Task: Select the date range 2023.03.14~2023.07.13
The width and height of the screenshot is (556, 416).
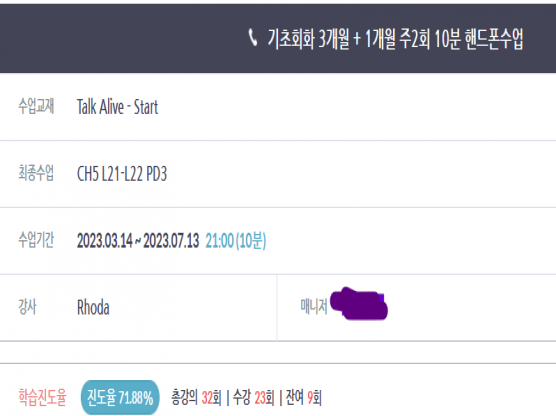Action: pos(138,241)
